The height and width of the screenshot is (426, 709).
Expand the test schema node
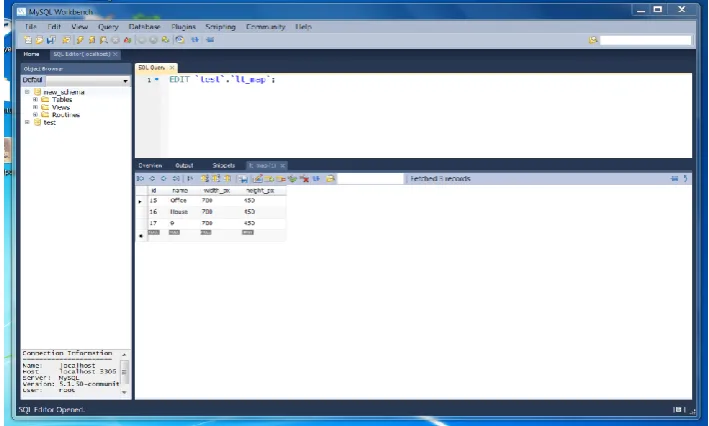[x=27, y=123]
